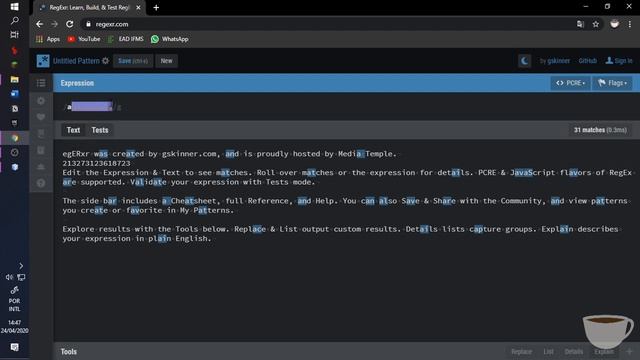Open the Explain tool tab
Viewport: 640px width, 360px height.
click(x=604, y=352)
